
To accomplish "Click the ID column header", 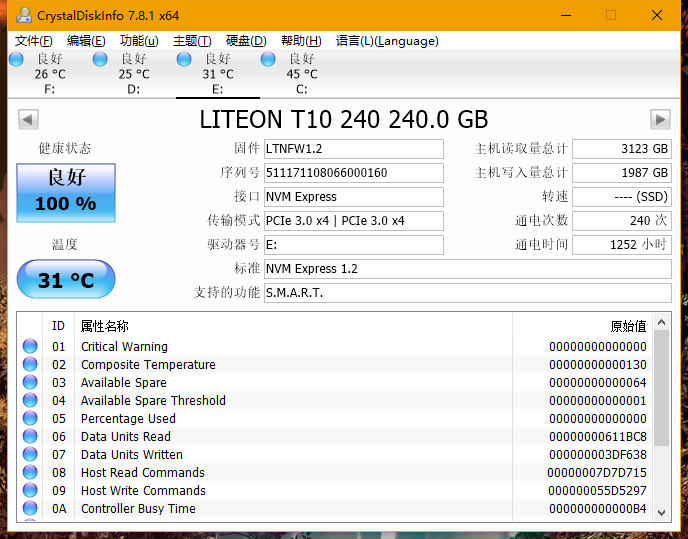I will pos(58,326).
